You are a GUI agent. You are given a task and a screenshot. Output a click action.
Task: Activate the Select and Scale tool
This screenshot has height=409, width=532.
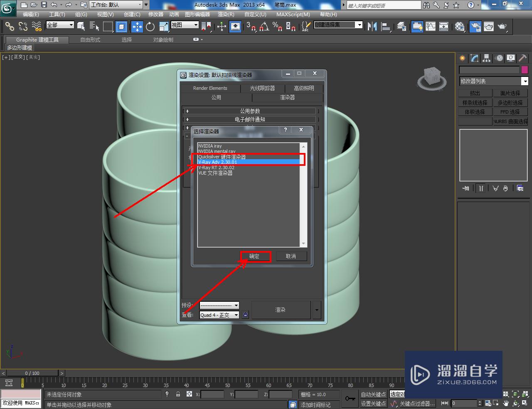click(164, 27)
